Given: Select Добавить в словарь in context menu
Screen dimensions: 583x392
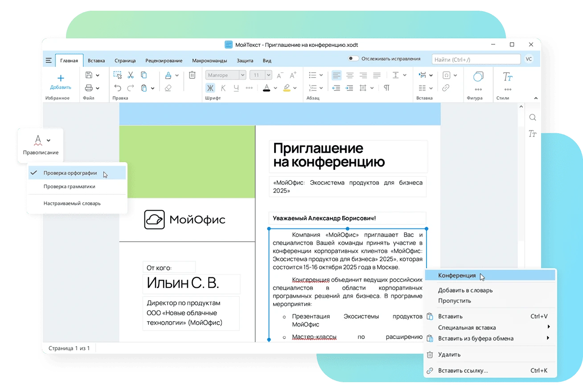Looking at the screenshot, I should click(465, 290).
